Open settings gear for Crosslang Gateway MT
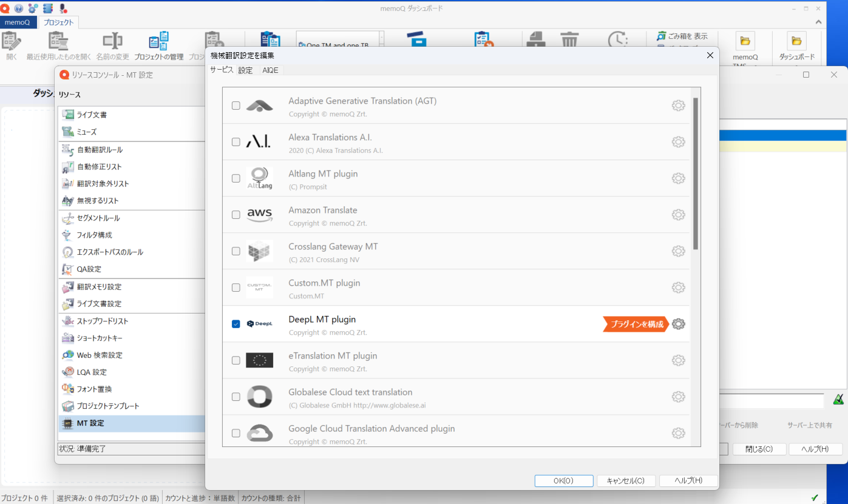This screenshot has width=848, height=504. pos(678,251)
